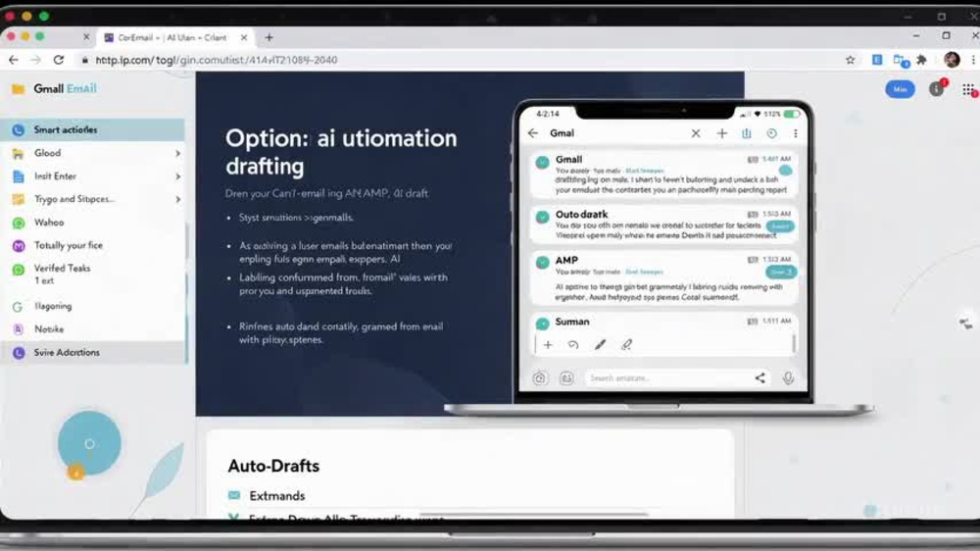This screenshot has width=980, height=551.
Task: Open a new browser tab
Action: pos(269,37)
